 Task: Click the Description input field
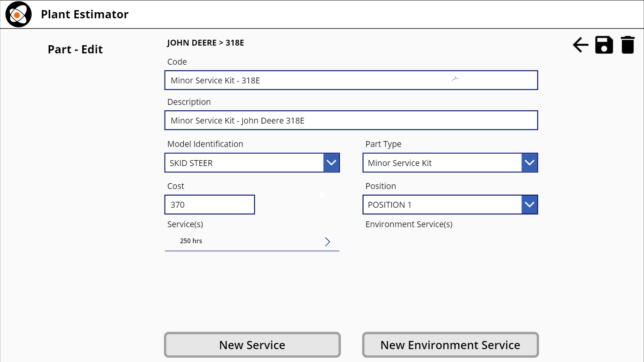[351, 120]
